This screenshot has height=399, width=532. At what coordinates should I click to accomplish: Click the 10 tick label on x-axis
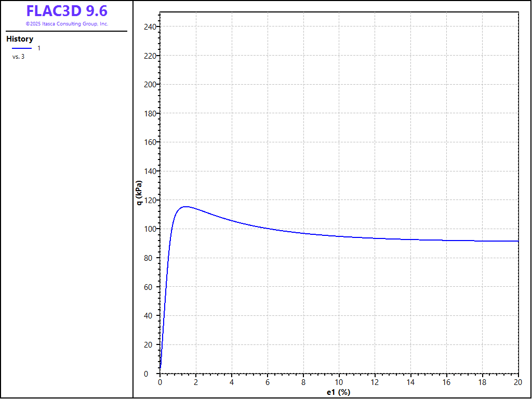click(x=339, y=383)
